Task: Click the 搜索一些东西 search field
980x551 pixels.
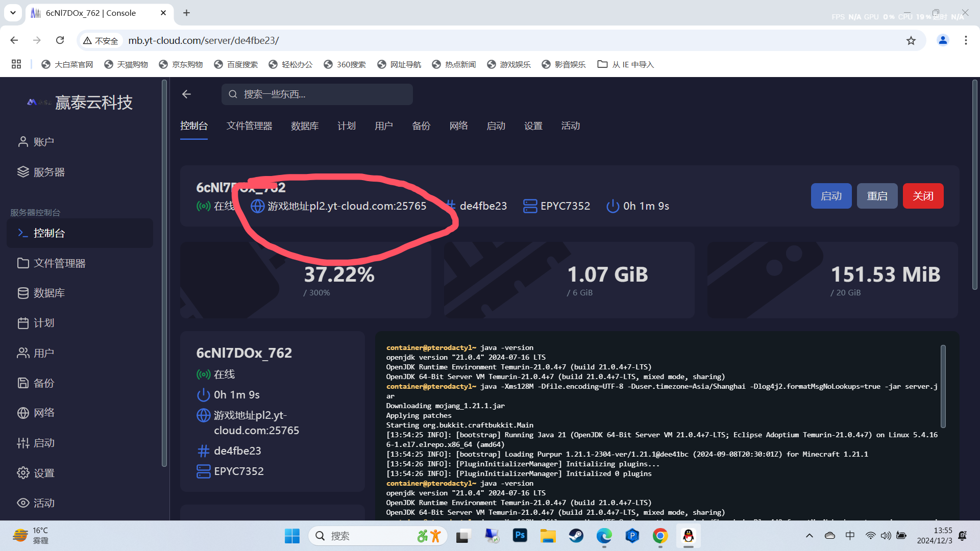Action: tap(317, 94)
